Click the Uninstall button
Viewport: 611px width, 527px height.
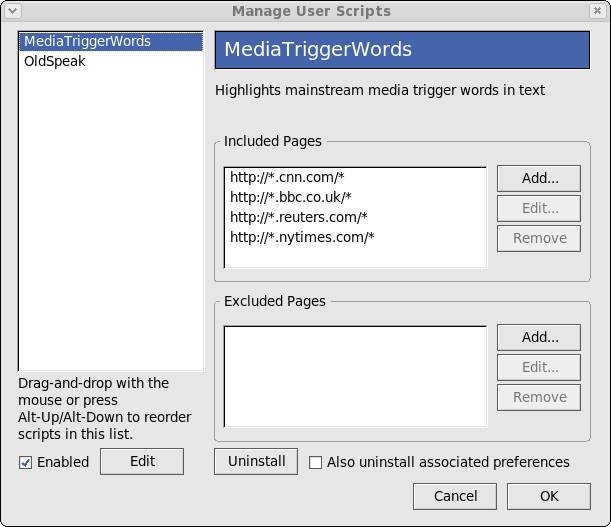pyautogui.click(x=256, y=462)
